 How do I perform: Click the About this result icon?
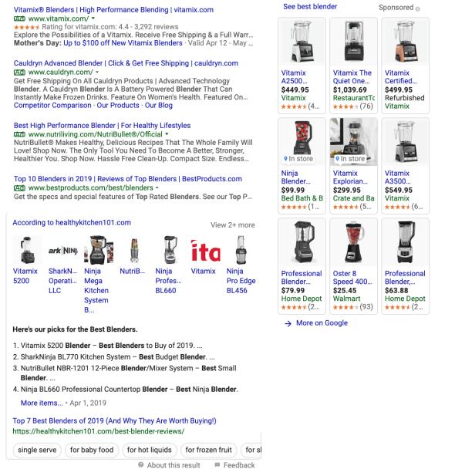point(141,464)
